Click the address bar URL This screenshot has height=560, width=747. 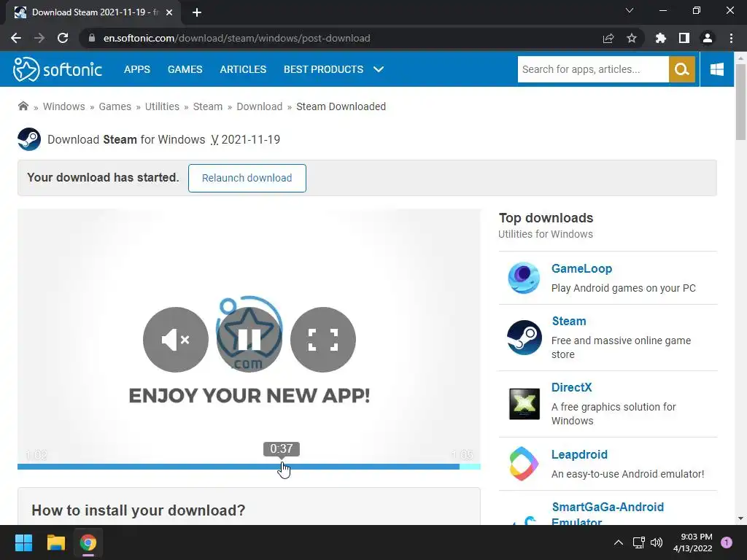[237, 38]
